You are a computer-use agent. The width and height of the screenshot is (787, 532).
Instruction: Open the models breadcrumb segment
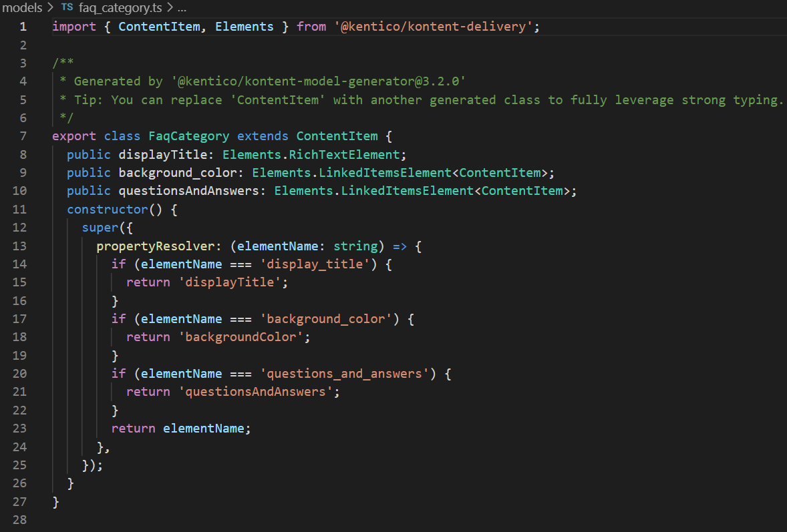(21, 7)
